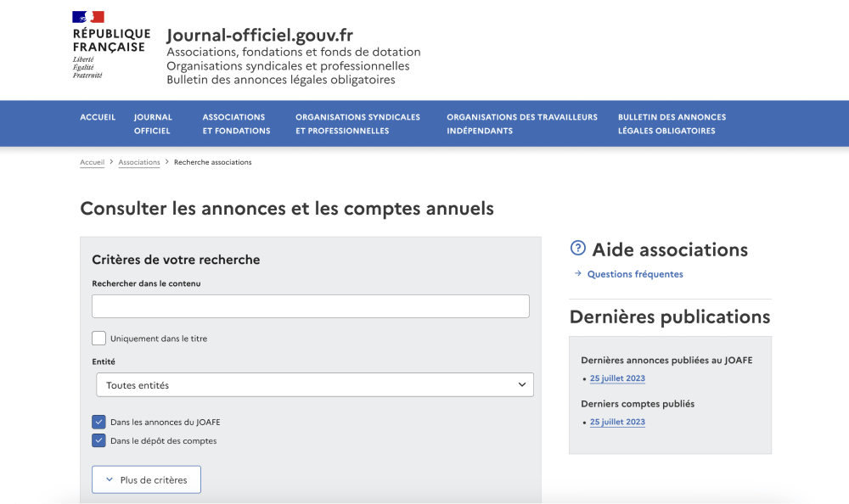Click the République Française Marianne logo
849x504 pixels.
87,16
